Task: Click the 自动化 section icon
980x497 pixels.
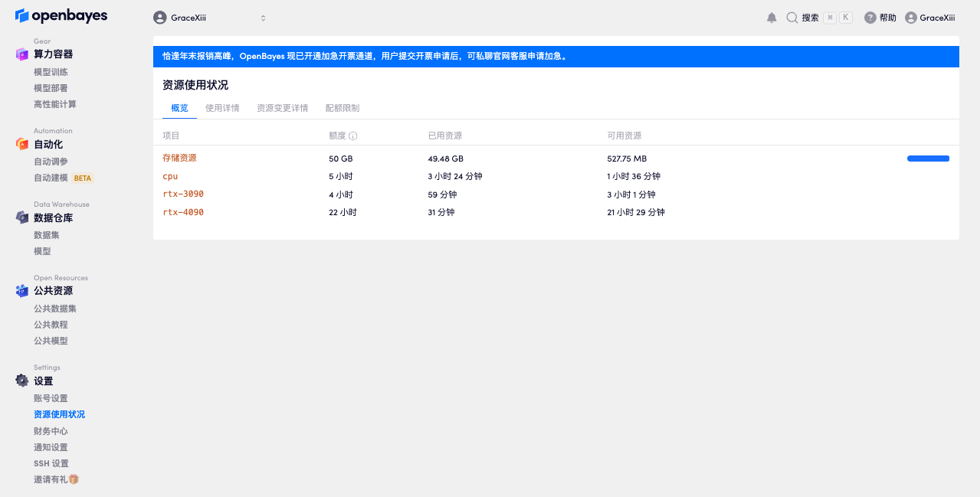Action: 22,144
